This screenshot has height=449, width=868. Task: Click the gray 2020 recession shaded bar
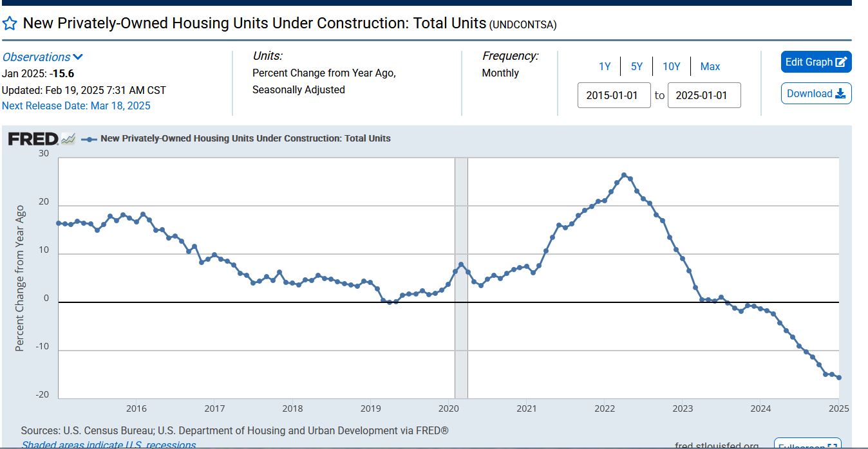tap(461, 334)
